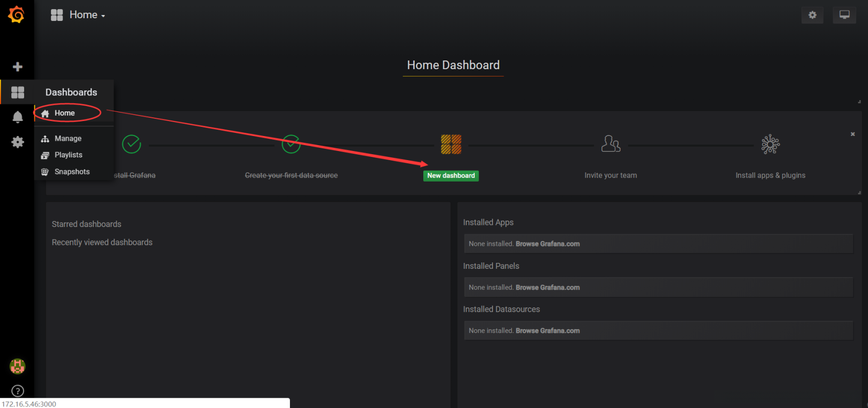Open Manage in Dashboards menu

point(68,138)
